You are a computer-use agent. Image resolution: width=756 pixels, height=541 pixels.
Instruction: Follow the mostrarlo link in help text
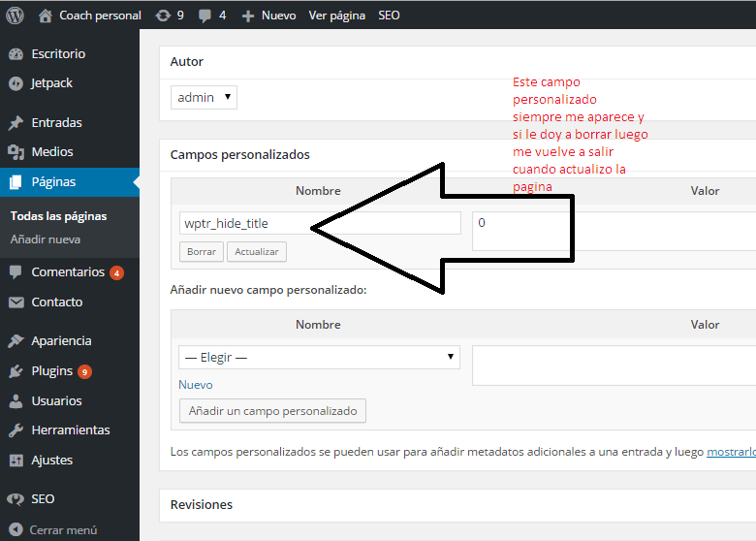click(x=731, y=452)
